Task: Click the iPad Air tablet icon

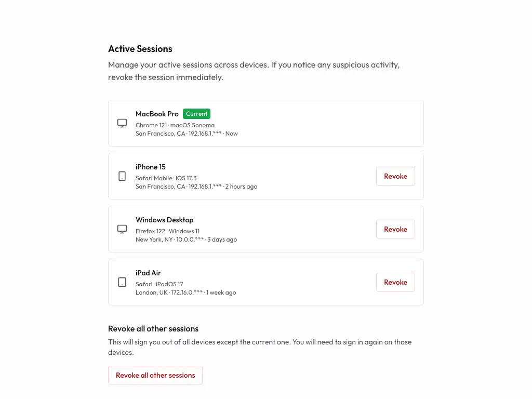Action: (122, 282)
